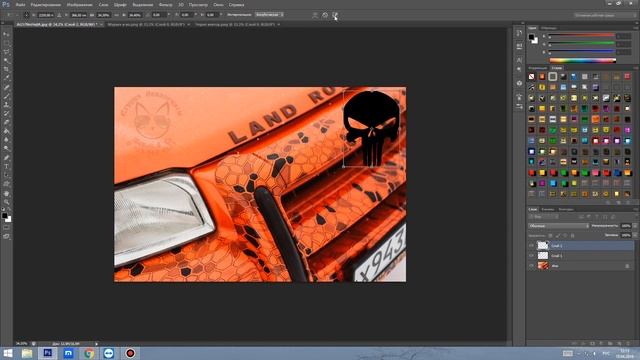Open Chrome from the taskbar
This screenshot has height=360, width=640.
pyautogui.click(x=89, y=353)
